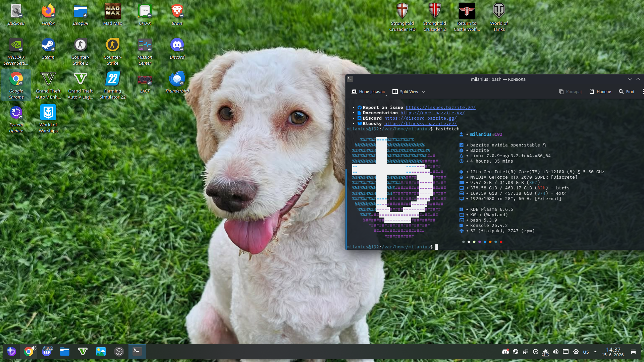Screen dimensions: 644x362
Task: Start Counter-Strike 2 from the desktop
Action: [80, 52]
